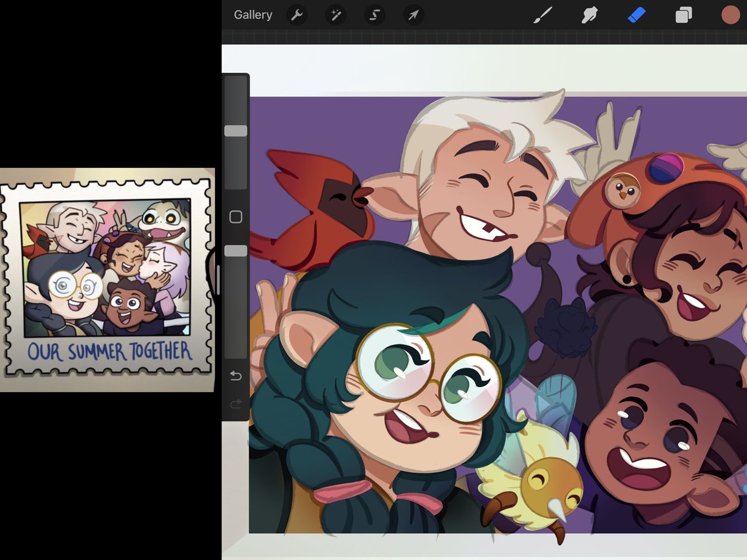
Task: Click the brush size slider handle
Action: [236, 131]
